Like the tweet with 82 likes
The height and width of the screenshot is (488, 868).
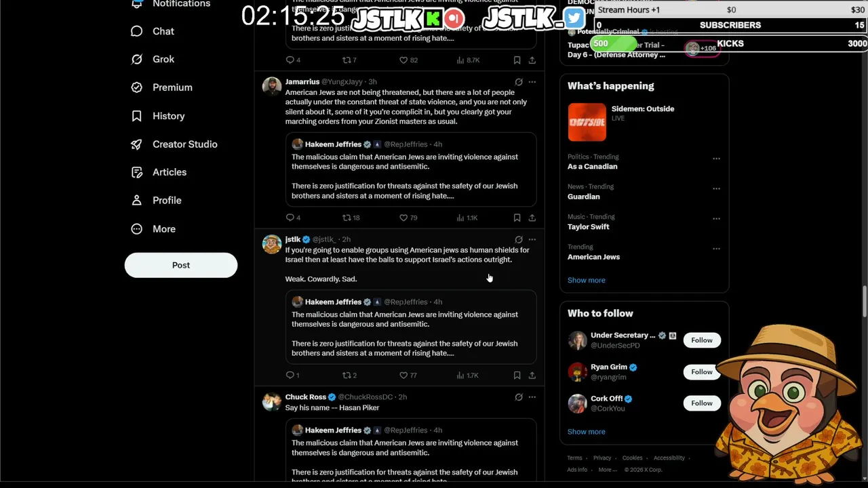click(x=408, y=60)
